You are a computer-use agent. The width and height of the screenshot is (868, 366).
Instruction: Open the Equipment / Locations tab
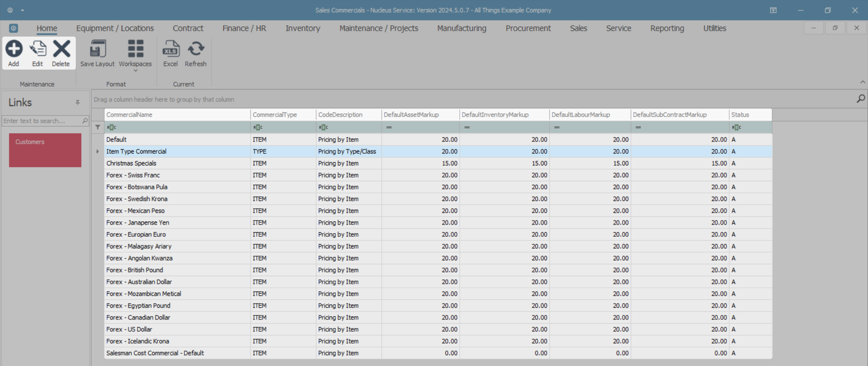click(115, 28)
